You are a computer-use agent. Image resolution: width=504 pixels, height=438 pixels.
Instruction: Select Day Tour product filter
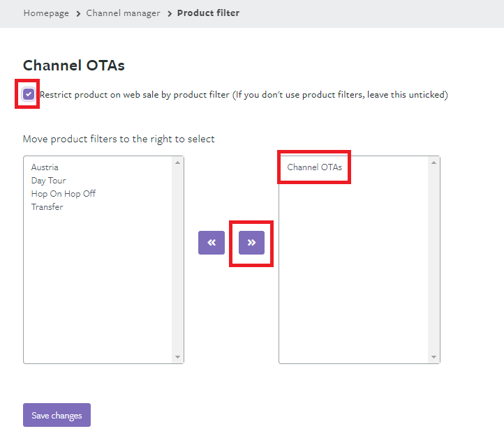pyautogui.click(x=48, y=181)
